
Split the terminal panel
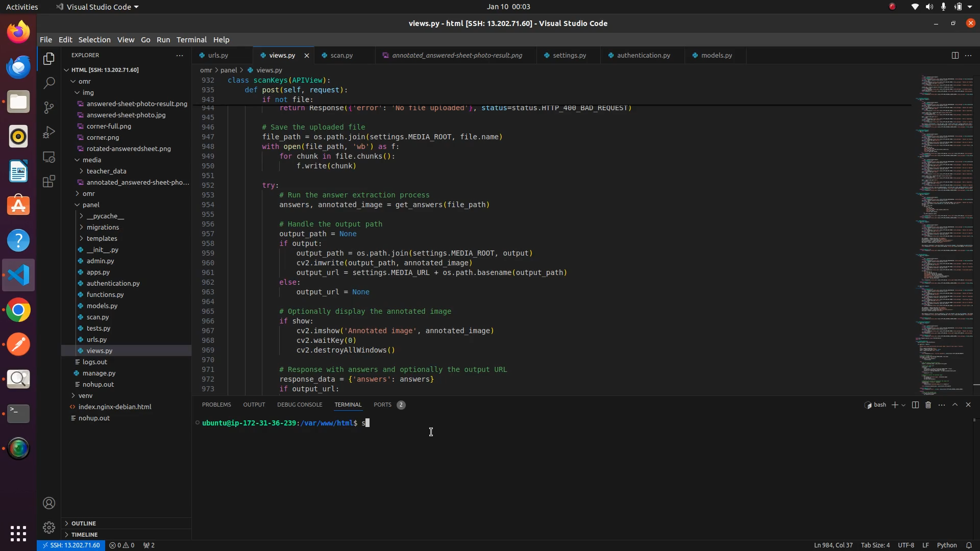point(915,405)
